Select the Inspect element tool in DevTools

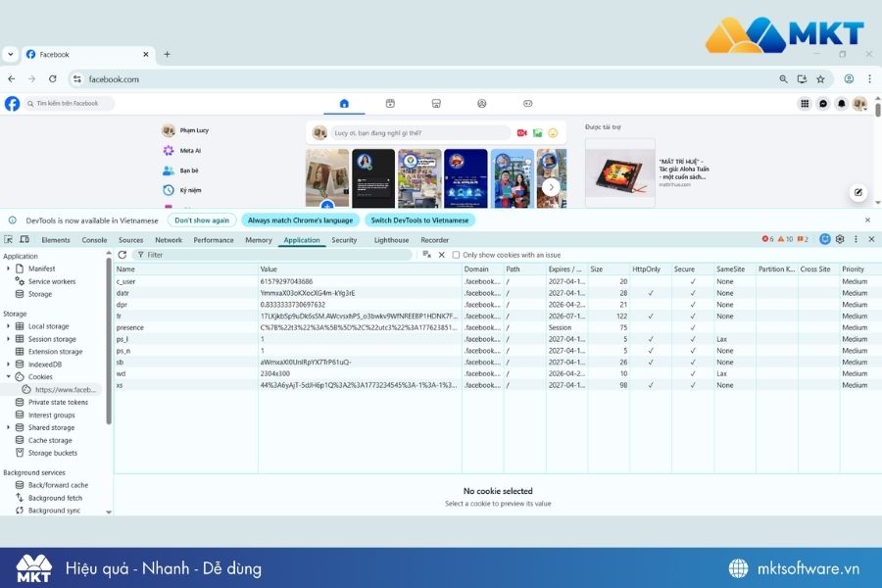[x=10, y=239]
